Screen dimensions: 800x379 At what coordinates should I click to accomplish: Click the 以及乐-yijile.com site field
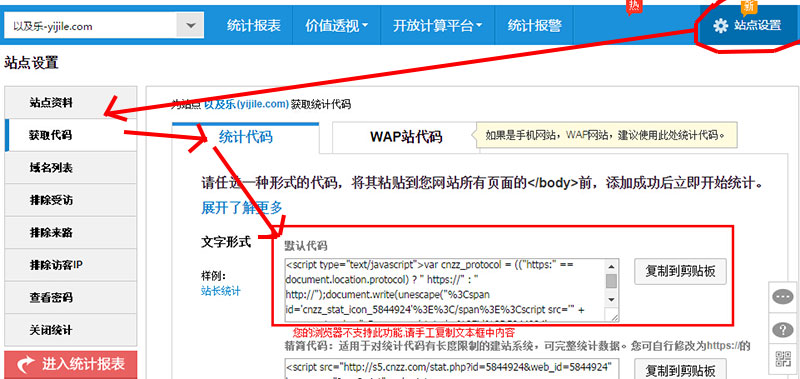(x=90, y=26)
